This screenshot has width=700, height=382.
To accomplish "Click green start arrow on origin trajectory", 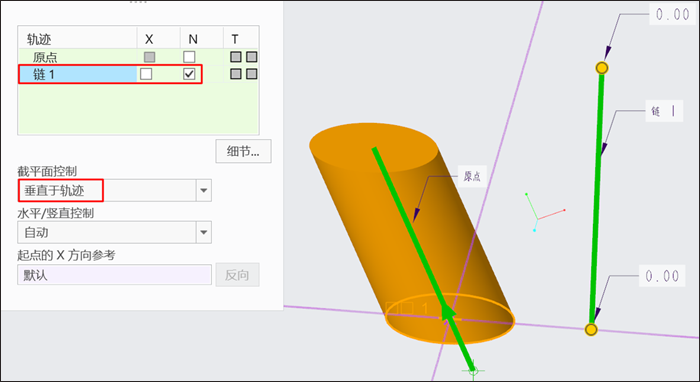I will pos(448,312).
